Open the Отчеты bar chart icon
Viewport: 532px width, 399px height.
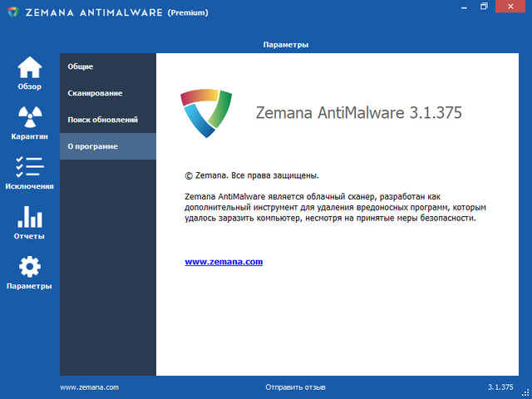click(x=29, y=218)
